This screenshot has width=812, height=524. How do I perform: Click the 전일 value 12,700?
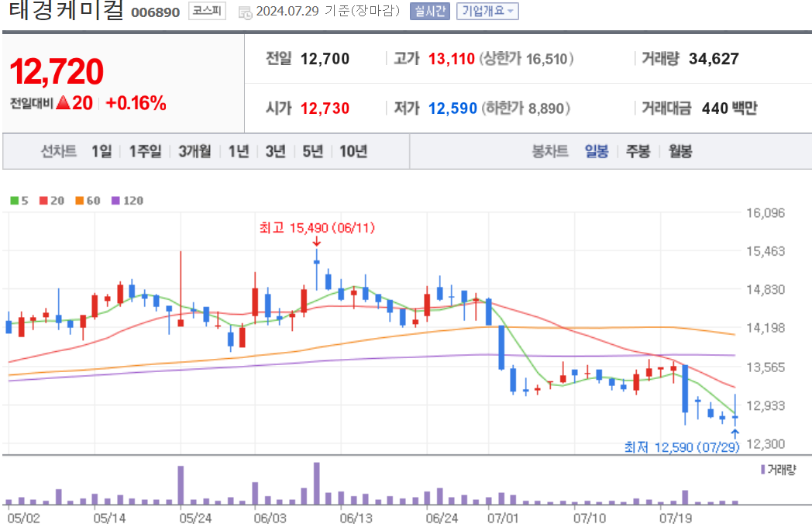click(325, 59)
